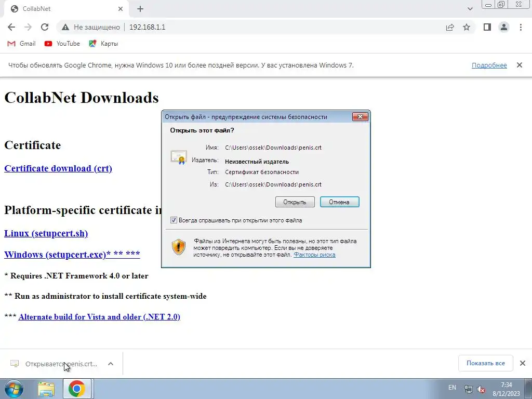The height and width of the screenshot is (399, 532).
Task: Click the certificate icon in the dialog
Action: (179, 157)
